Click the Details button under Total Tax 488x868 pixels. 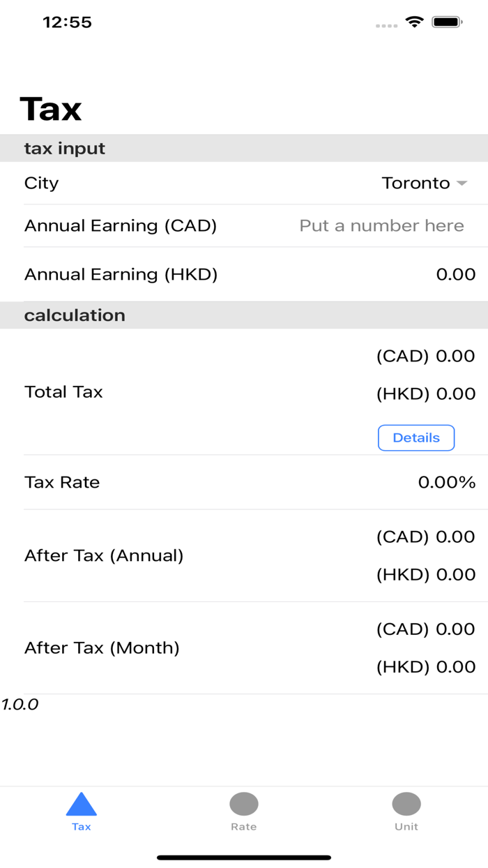[x=416, y=437]
